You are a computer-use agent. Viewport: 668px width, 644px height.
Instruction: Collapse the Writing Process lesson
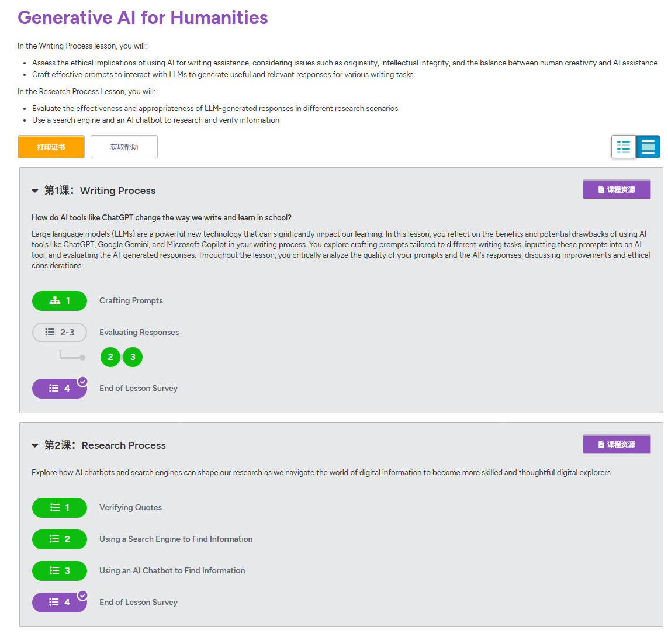point(35,191)
